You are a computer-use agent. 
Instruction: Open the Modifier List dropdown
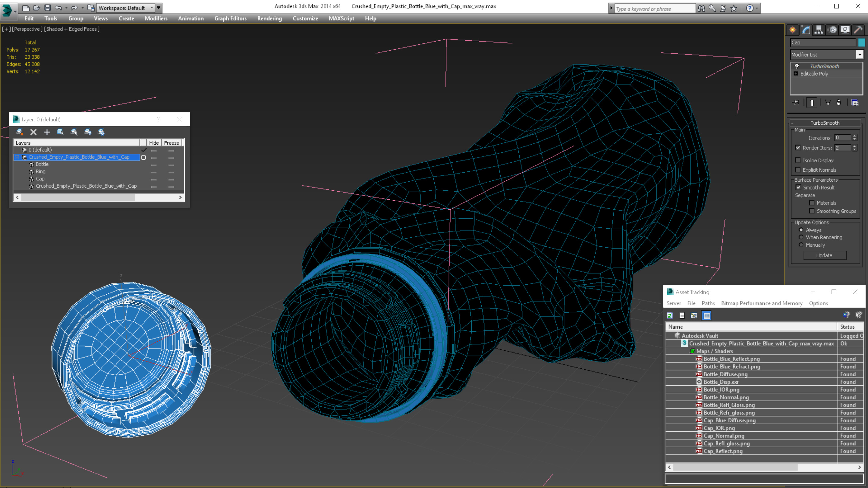860,55
